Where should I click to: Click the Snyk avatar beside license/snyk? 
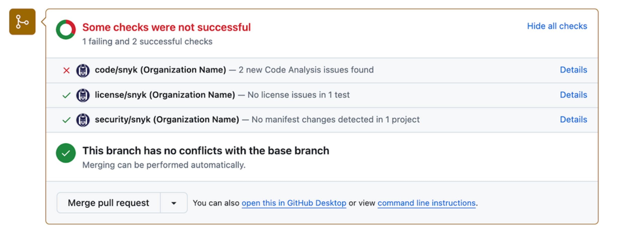click(x=83, y=95)
